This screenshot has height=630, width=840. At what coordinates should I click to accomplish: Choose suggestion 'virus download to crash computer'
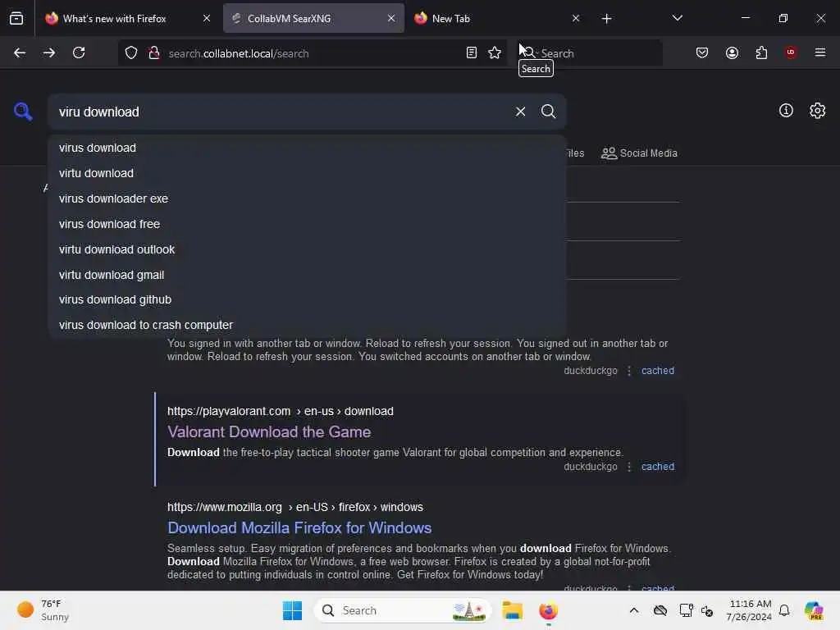coord(307,325)
